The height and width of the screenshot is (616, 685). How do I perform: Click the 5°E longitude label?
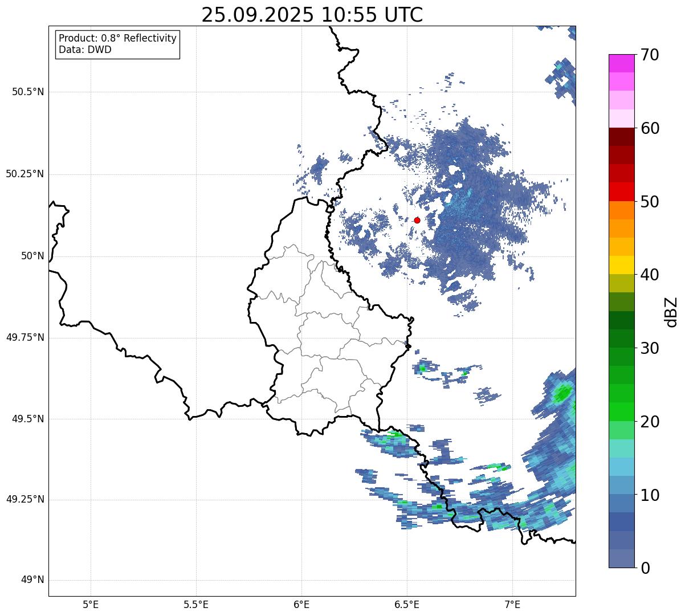91,604
